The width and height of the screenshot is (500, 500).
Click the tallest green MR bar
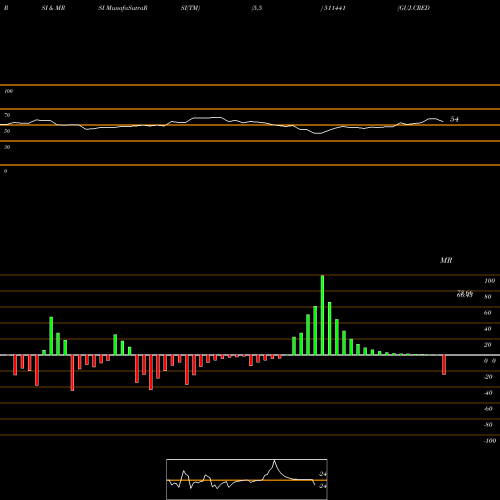point(322,315)
